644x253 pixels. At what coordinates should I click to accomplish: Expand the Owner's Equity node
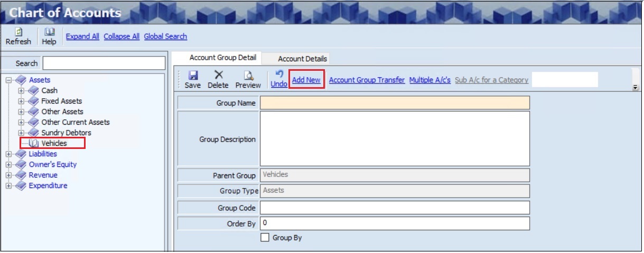(x=8, y=164)
